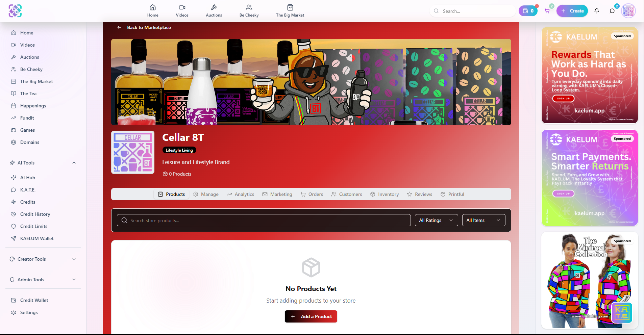Screen dimensions: 644x335
Task: Open K.A.T.E. in the sidebar
Action: [x=43, y=190]
